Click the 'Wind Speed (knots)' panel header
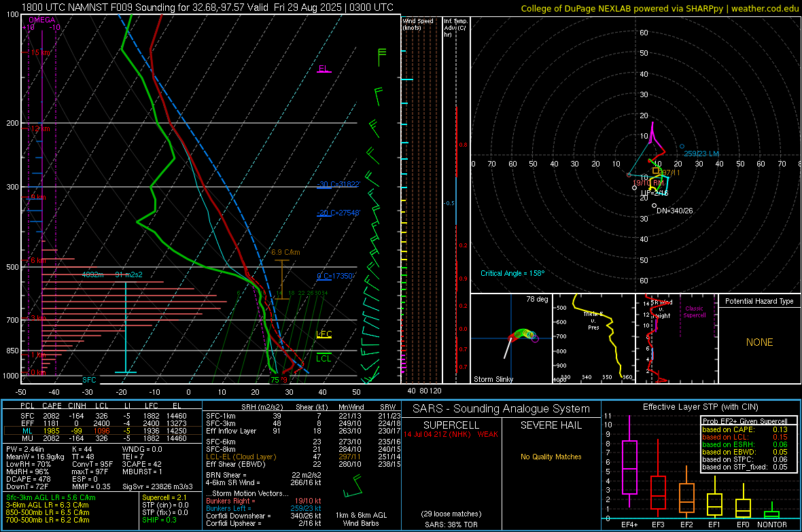 pyautogui.click(x=418, y=24)
